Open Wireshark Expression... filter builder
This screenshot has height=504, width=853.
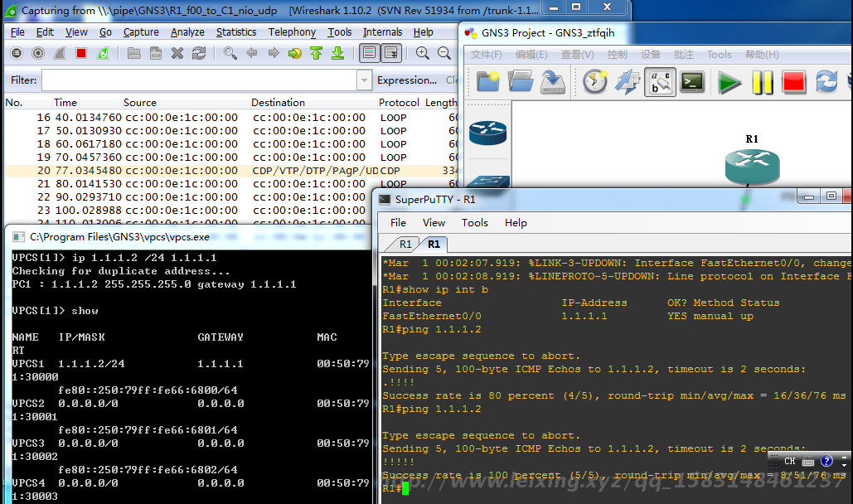coord(407,80)
